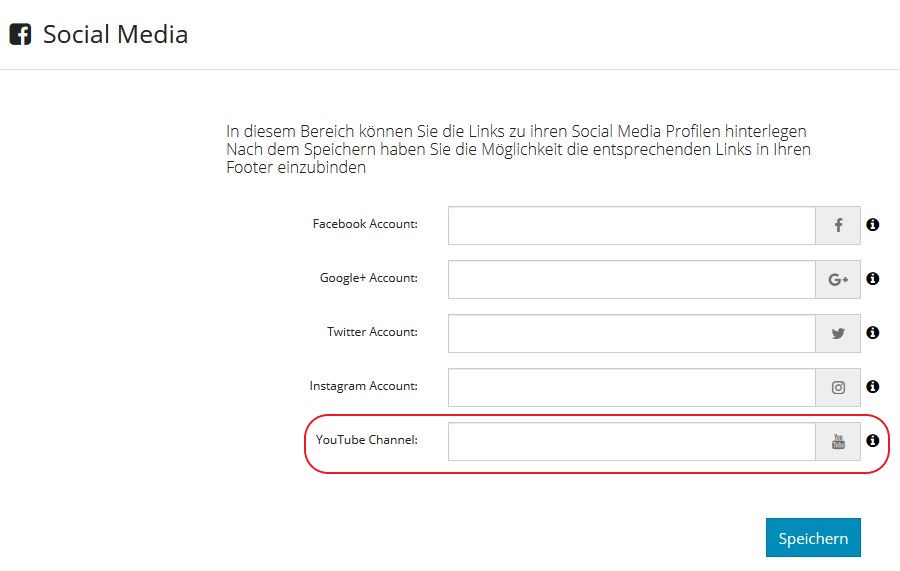Open info tooltip for Instagram Account
Viewport: 900px width, 571px height.
[x=872, y=386]
